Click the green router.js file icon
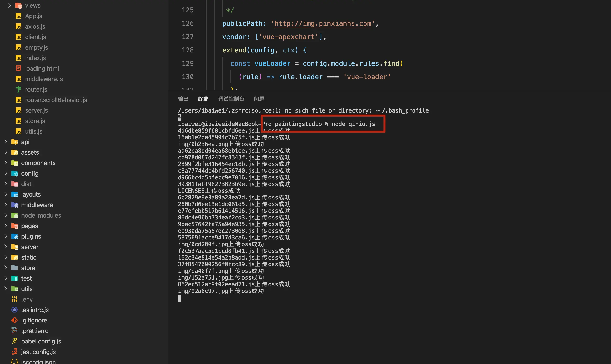Image resolution: width=611 pixels, height=364 pixels. pyautogui.click(x=18, y=89)
